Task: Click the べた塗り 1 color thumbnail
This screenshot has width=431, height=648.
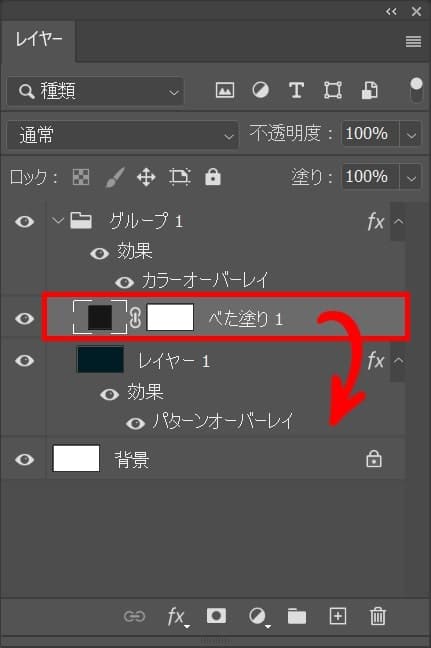Action: (100, 317)
